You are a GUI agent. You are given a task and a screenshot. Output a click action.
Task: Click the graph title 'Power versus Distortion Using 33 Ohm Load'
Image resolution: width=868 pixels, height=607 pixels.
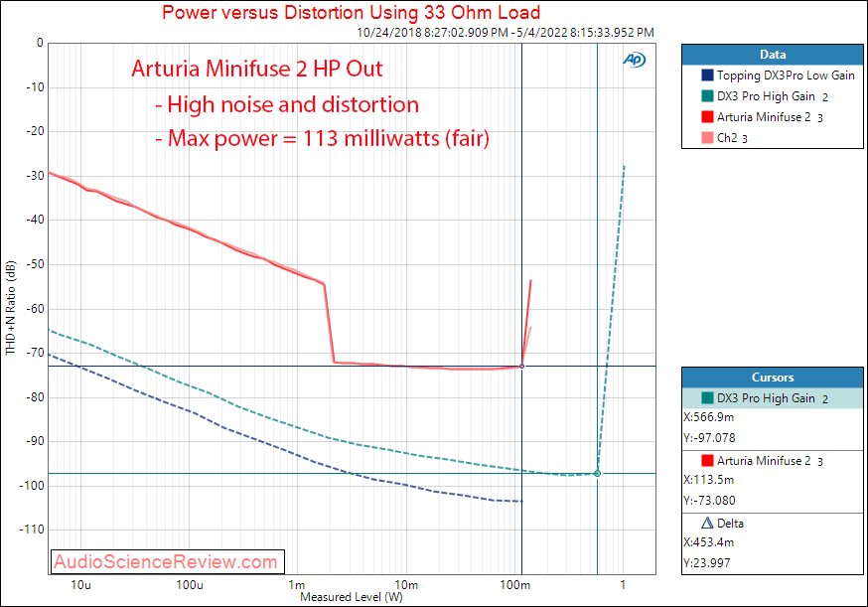(351, 12)
